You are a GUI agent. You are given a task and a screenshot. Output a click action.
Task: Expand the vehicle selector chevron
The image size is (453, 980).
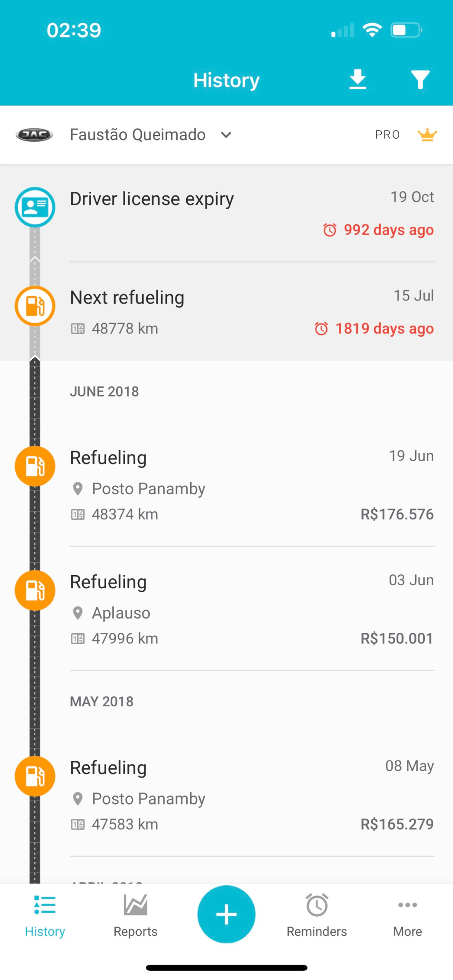[x=226, y=135]
